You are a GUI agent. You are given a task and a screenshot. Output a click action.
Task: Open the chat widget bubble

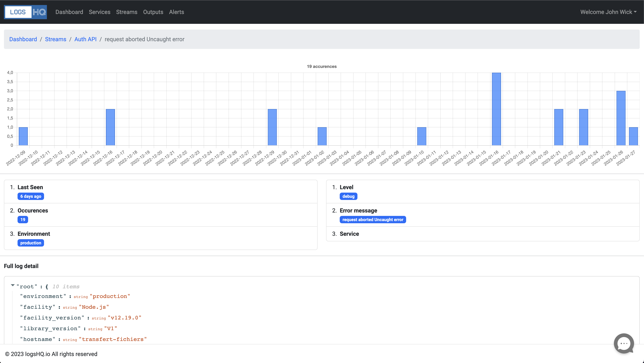[x=624, y=343]
